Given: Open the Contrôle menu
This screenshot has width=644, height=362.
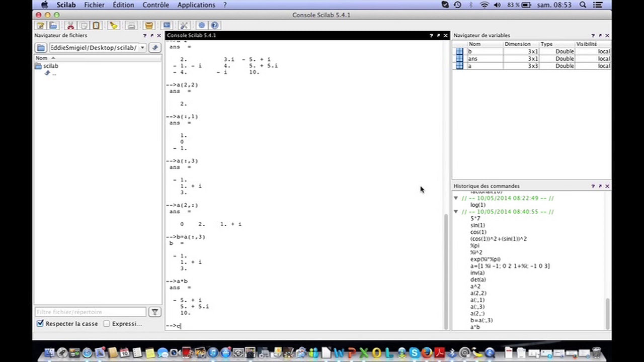Looking at the screenshot, I should coord(155,5).
